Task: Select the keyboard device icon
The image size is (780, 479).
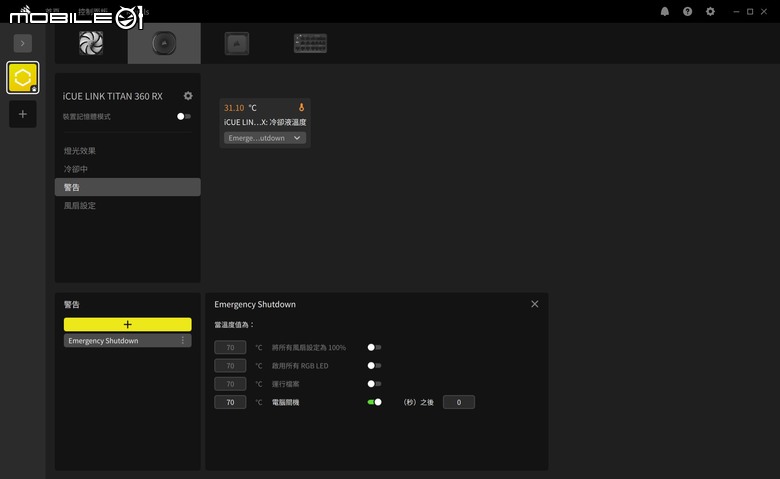Action: [x=310, y=43]
